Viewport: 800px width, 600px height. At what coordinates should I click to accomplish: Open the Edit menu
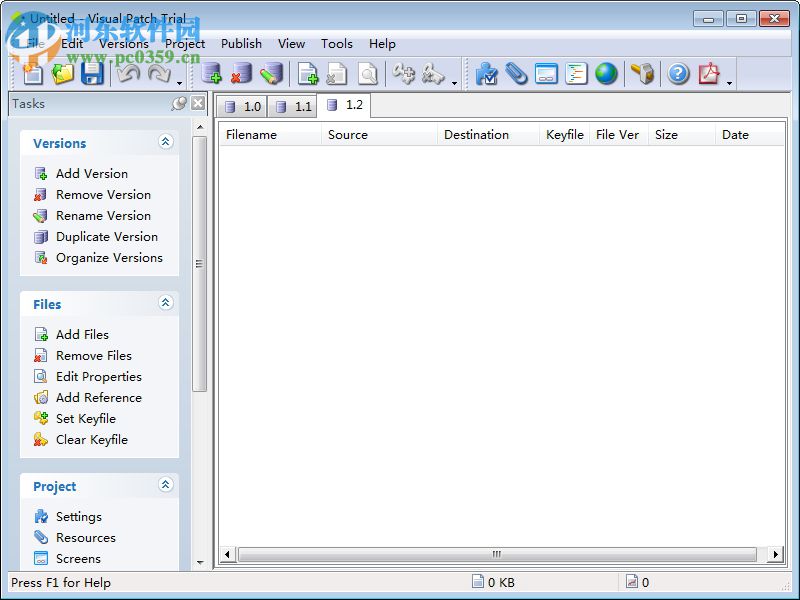point(72,44)
